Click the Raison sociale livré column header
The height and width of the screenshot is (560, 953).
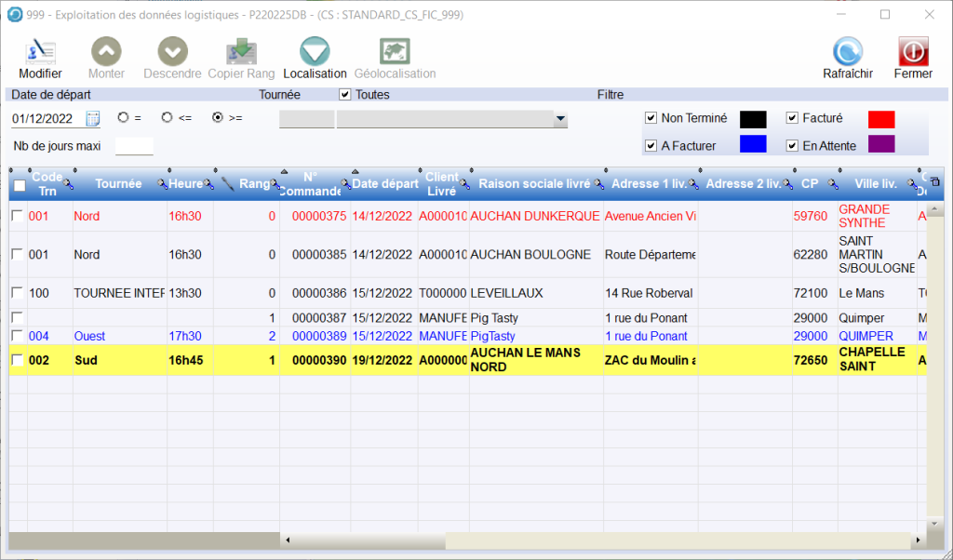click(x=534, y=184)
